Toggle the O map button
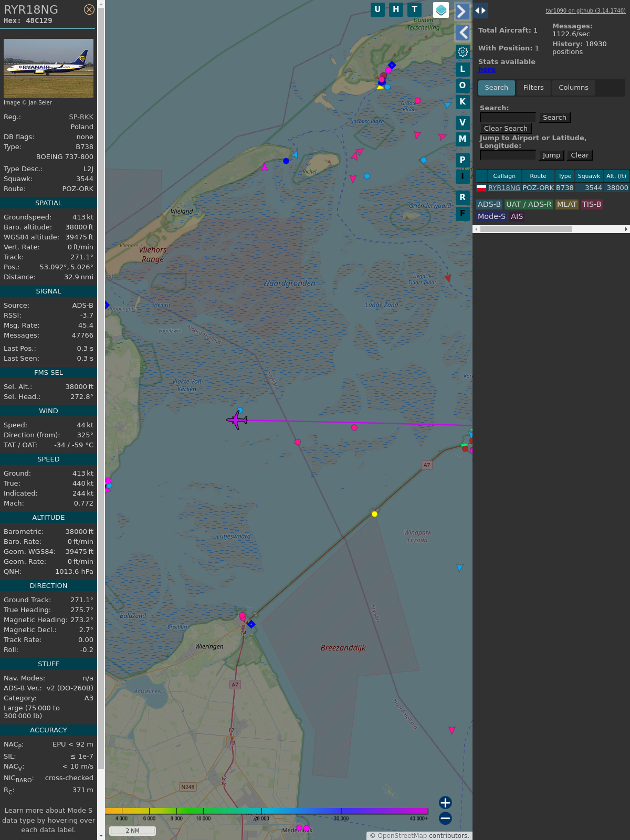The image size is (630, 840). (x=463, y=86)
